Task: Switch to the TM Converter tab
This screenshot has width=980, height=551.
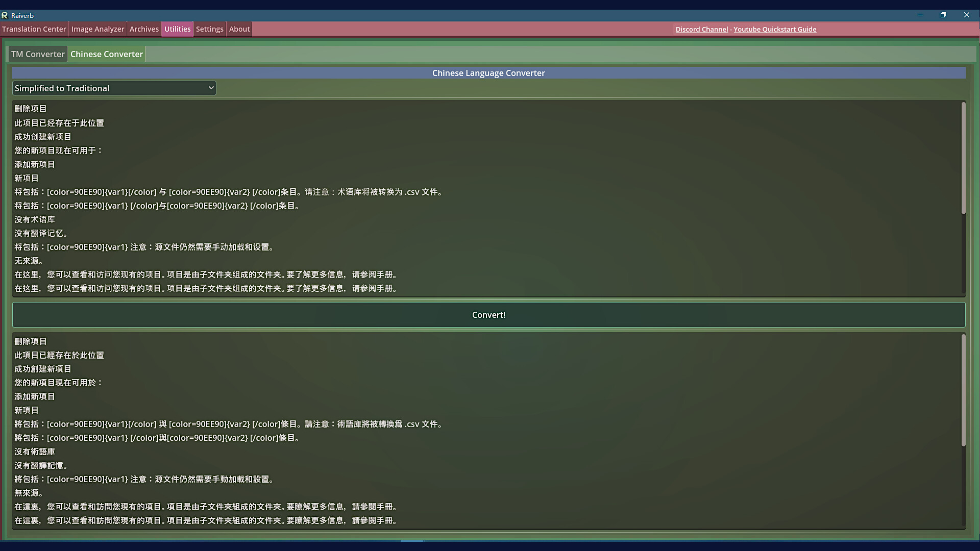Action: tap(37, 54)
